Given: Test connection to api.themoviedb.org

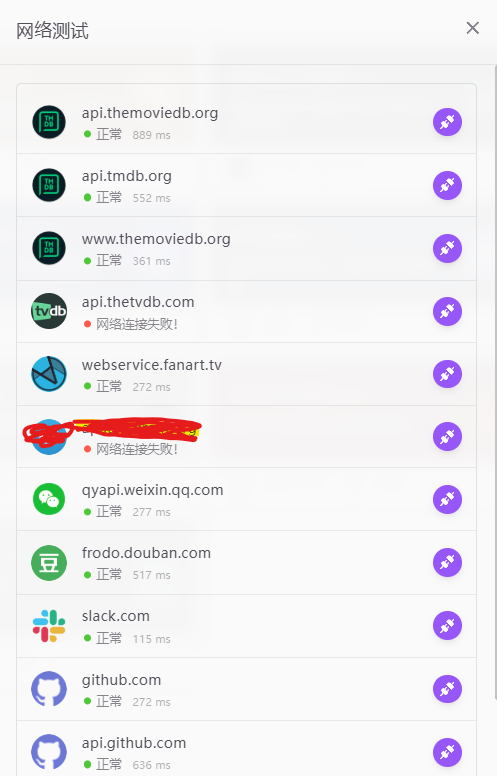Looking at the screenshot, I should point(447,122).
